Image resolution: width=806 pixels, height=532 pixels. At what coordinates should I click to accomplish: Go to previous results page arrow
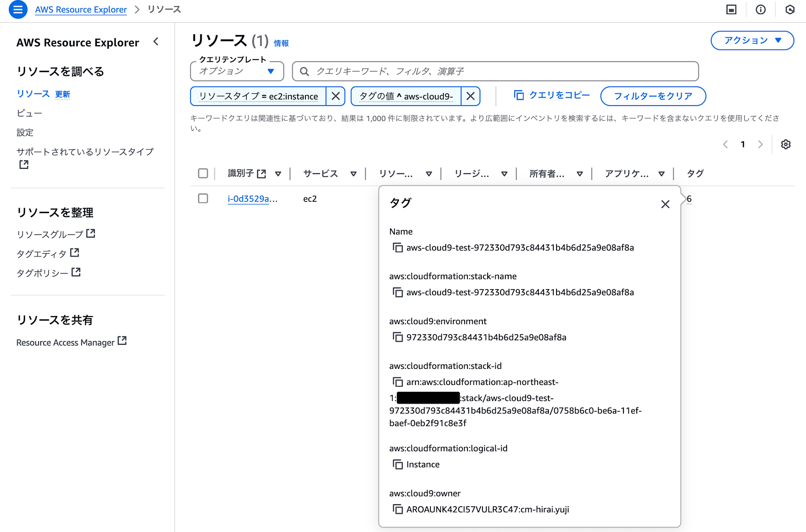(725, 145)
